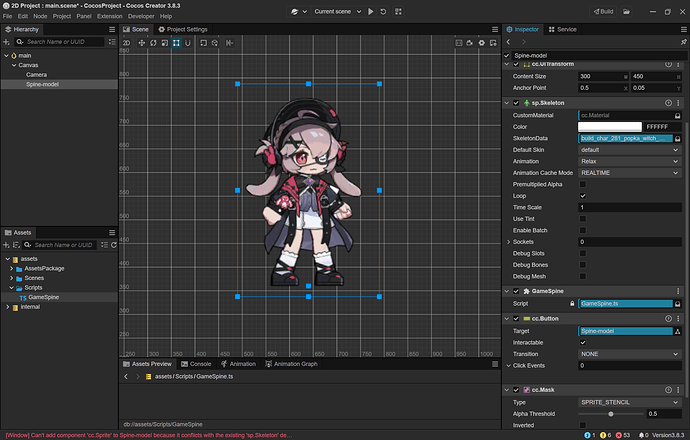Switch to the Project Settings tab
This screenshot has width=690, height=440.
click(x=183, y=30)
